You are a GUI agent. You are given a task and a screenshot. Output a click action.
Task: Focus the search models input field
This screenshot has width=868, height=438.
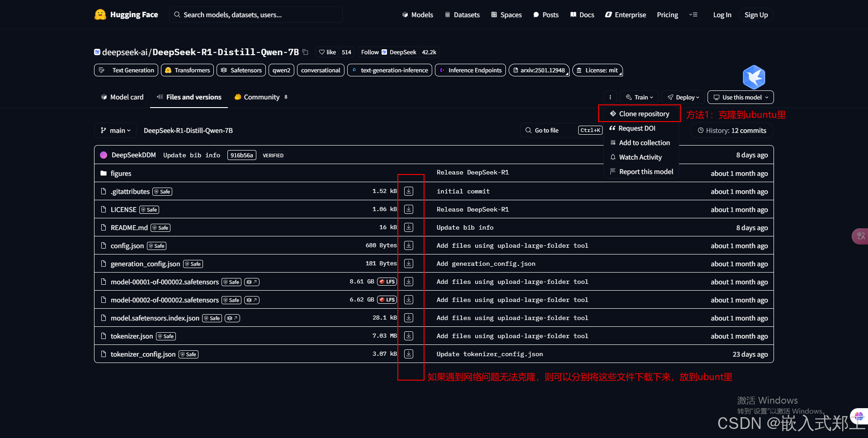pyautogui.click(x=256, y=14)
